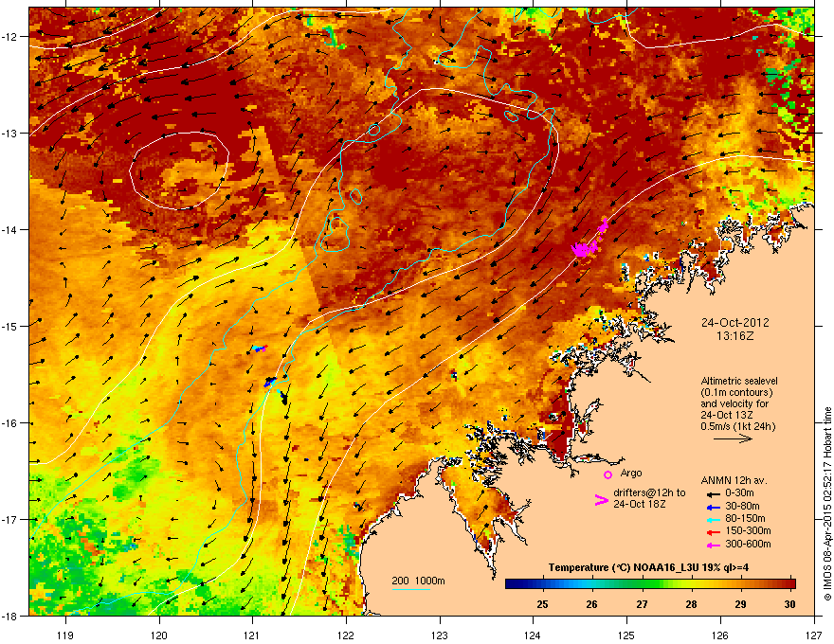Click the '0-30m' depth label

coord(740,493)
